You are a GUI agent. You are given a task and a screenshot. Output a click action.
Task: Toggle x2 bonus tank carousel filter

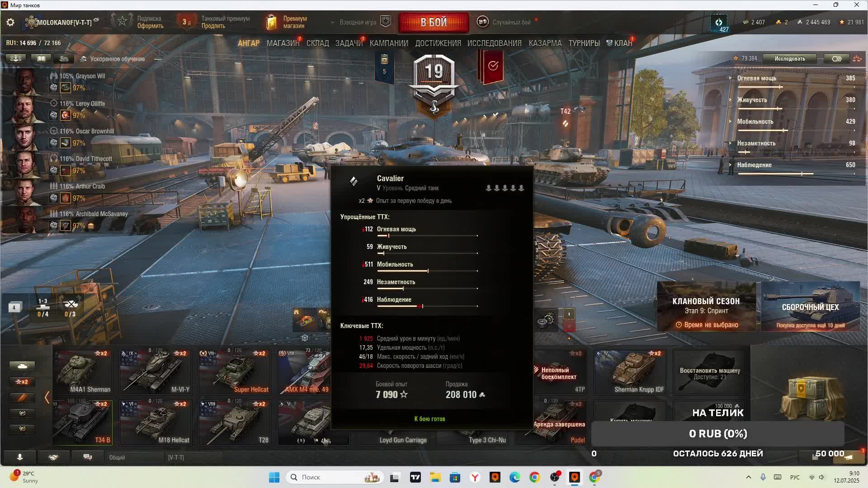pyautogui.click(x=22, y=382)
